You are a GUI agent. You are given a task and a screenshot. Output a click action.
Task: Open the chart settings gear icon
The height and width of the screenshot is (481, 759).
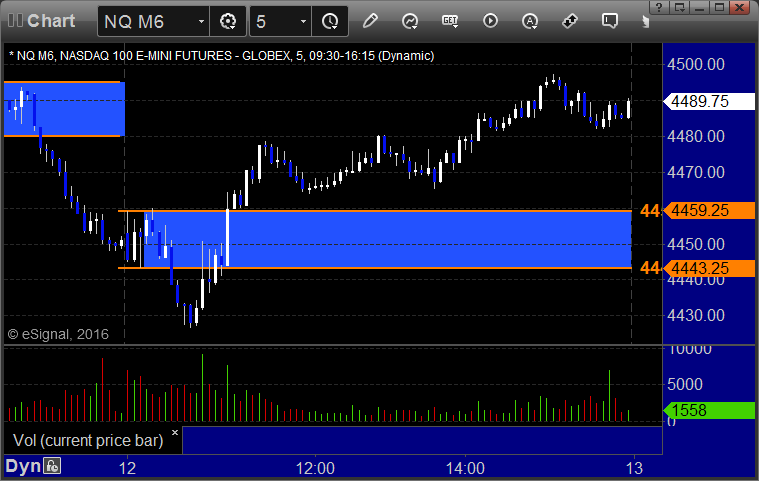click(228, 21)
